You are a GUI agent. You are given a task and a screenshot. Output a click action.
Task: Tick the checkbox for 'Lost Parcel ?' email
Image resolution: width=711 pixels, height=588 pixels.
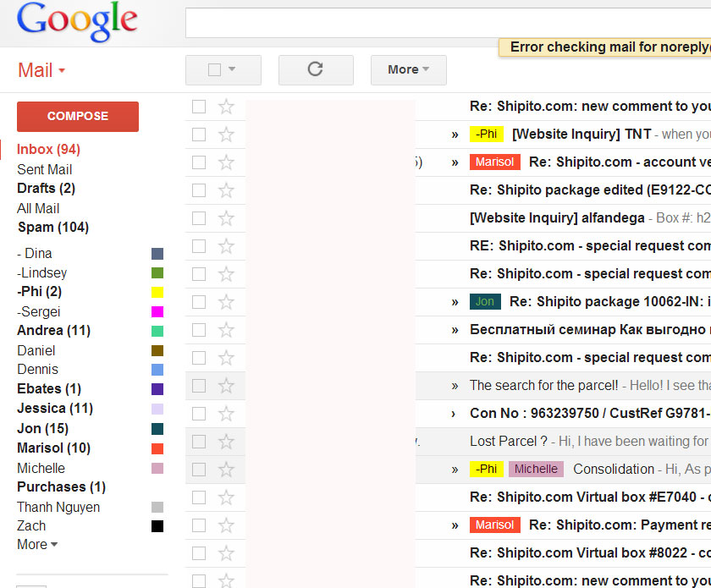click(x=199, y=442)
